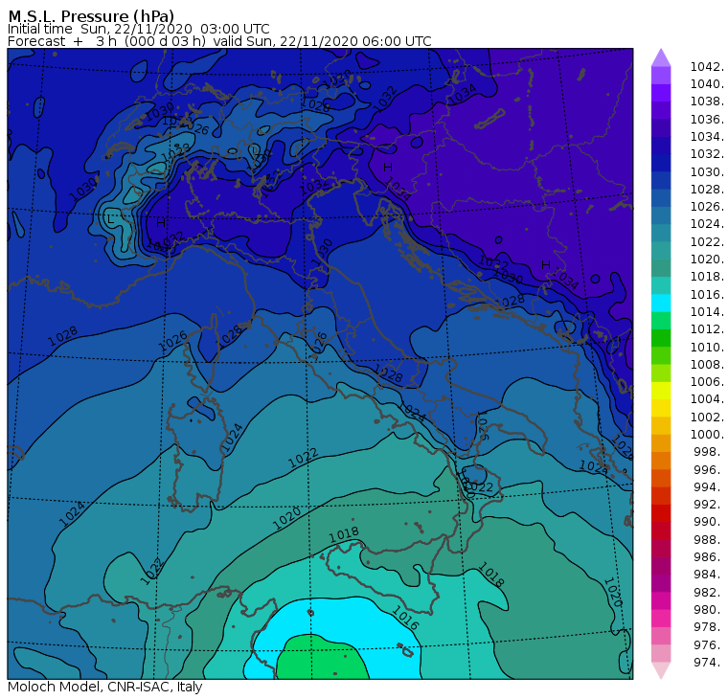Click legend value "1042."
The image size is (728, 700).
pyautogui.click(x=707, y=67)
